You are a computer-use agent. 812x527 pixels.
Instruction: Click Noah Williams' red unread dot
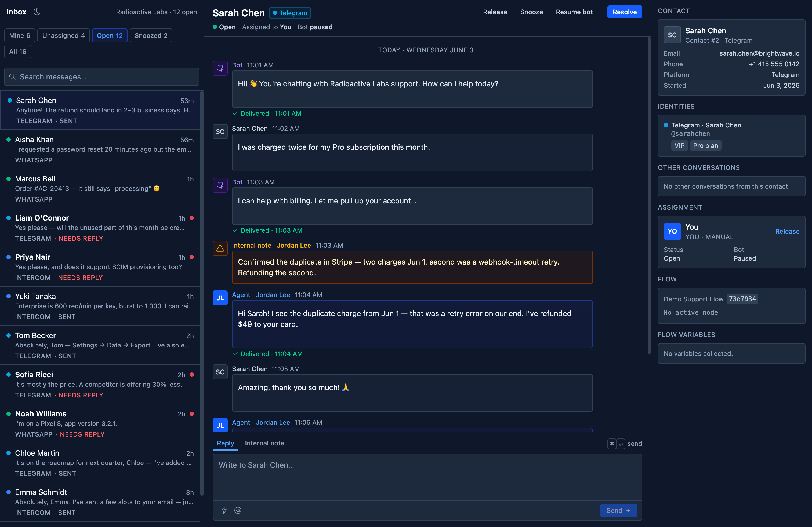coord(192,414)
